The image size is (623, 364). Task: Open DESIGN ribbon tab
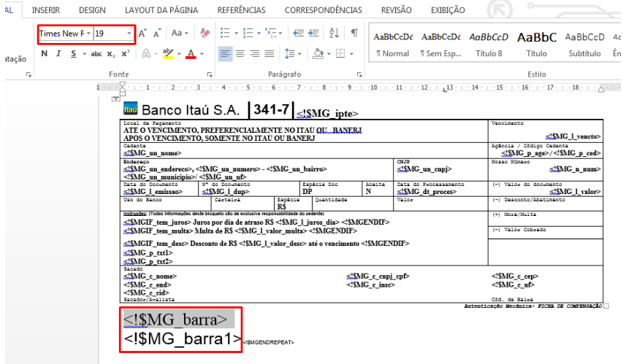click(x=92, y=10)
